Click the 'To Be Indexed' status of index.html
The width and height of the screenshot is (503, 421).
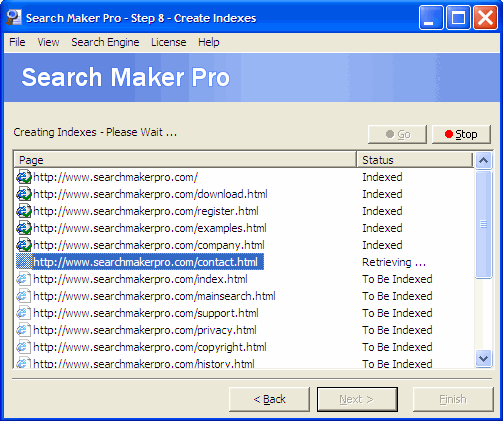click(x=397, y=279)
